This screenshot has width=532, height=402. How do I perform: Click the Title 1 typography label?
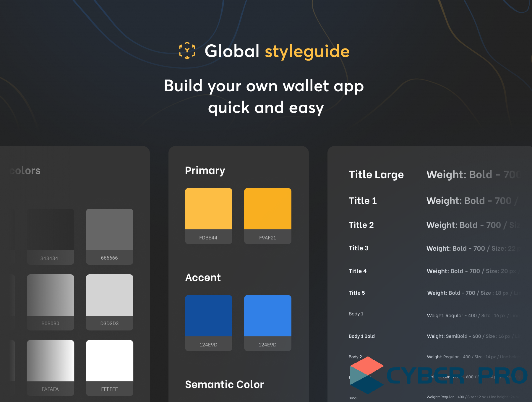(363, 201)
